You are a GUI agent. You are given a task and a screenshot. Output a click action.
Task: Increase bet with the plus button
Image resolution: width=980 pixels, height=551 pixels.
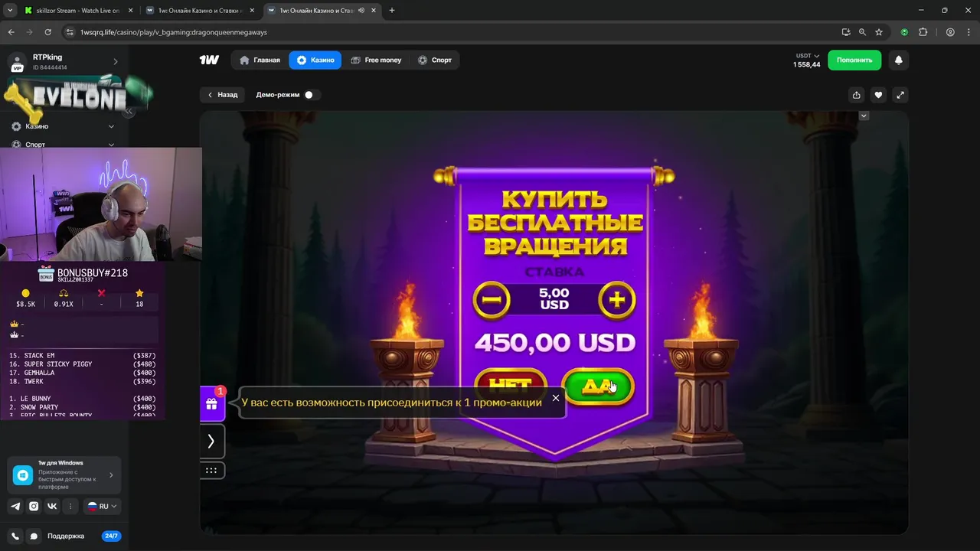point(617,300)
